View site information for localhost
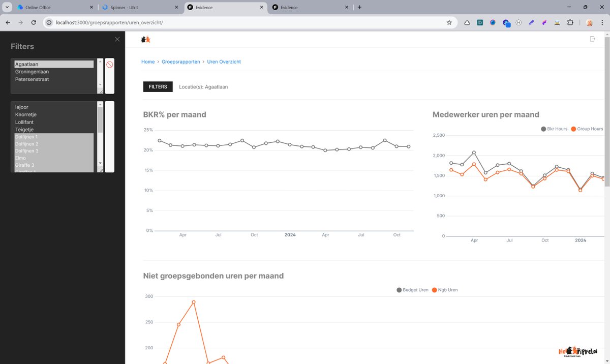The image size is (610, 364). [49, 22]
